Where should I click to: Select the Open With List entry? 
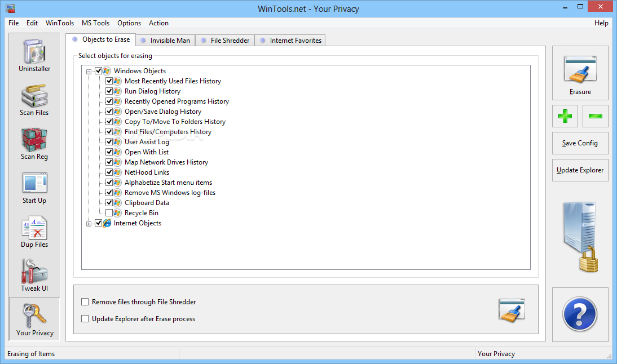tap(147, 152)
